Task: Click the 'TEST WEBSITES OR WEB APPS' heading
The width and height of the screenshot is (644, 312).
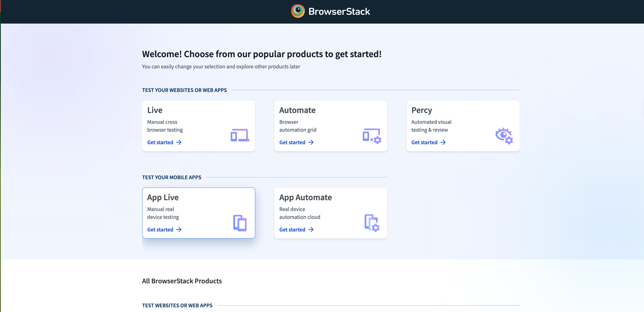Action: (177, 306)
